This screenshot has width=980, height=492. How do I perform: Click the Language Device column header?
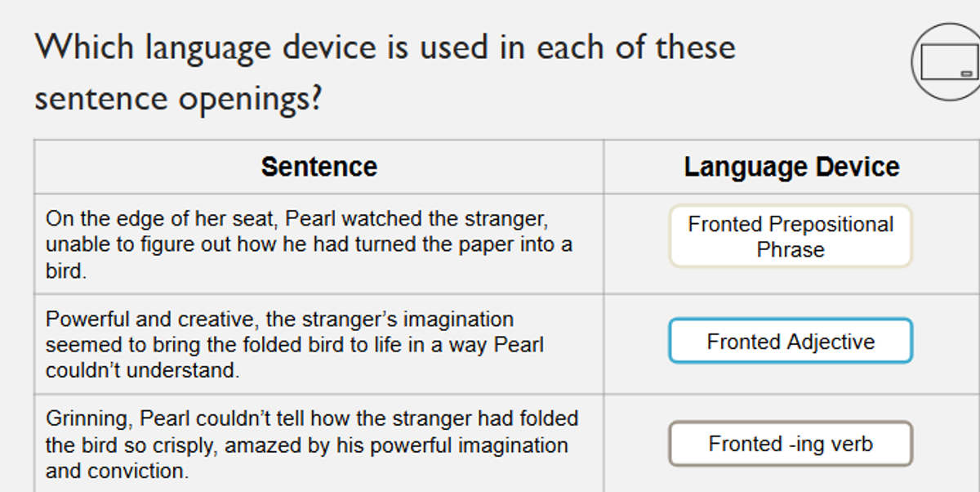pos(791,167)
